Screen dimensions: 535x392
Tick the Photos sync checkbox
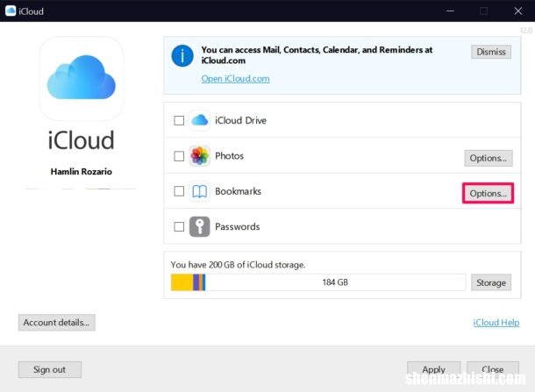(179, 156)
